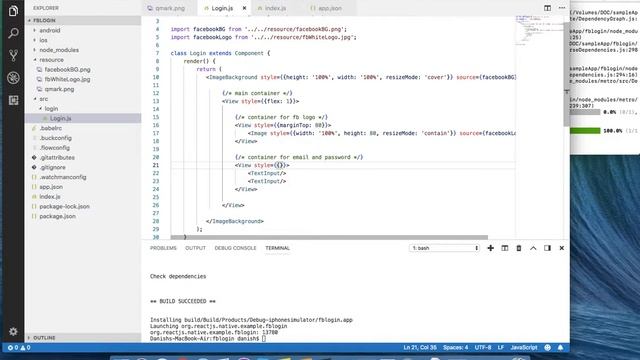Image resolution: width=640 pixels, height=360 pixels.
Task: Switch to the qmark.png tab
Action: (170, 8)
